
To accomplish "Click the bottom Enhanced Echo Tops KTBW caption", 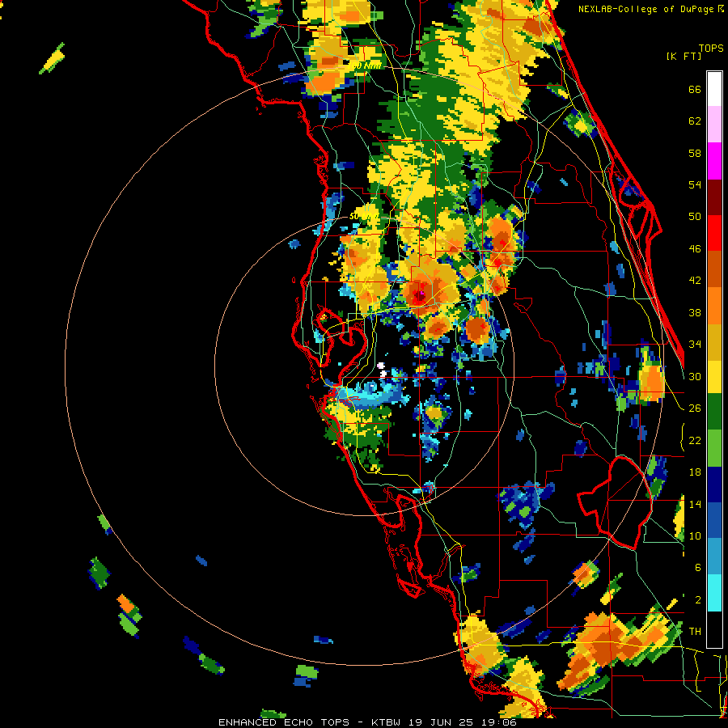I will click(x=367, y=722).
